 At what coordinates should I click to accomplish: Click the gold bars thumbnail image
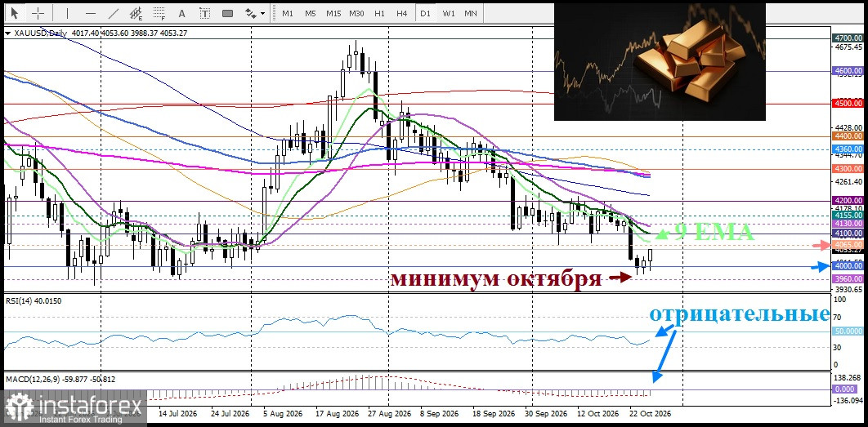tap(660, 61)
